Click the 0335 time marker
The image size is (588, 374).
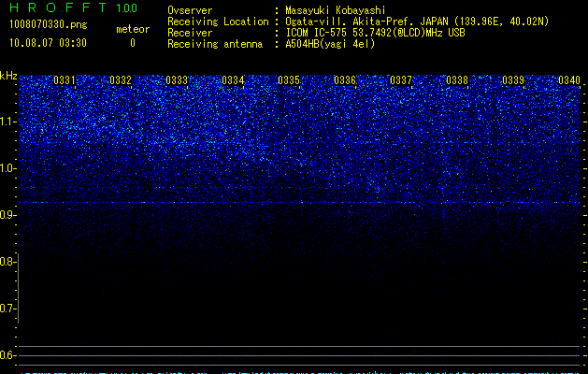click(289, 80)
